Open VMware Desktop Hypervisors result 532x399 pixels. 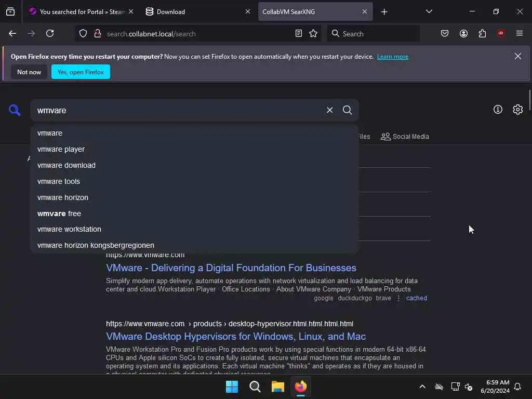point(236,337)
